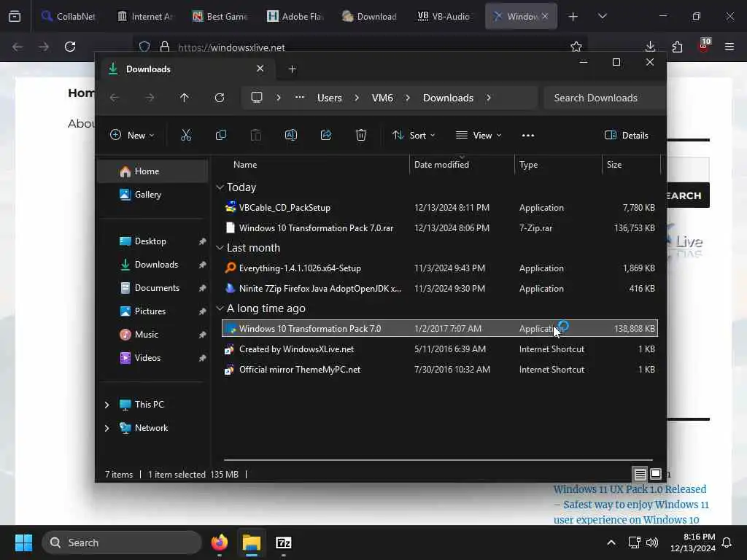Click the Rename icon in Explorer toolbar

[x=290, y=135]
